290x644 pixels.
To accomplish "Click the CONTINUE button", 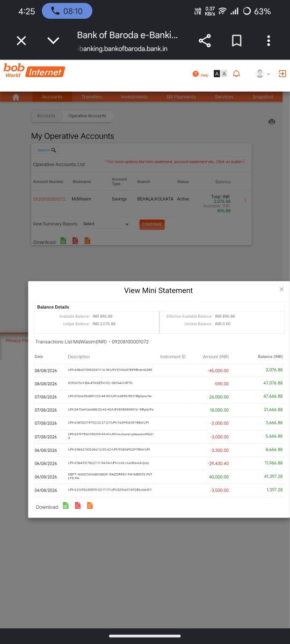I will [152, 224].
